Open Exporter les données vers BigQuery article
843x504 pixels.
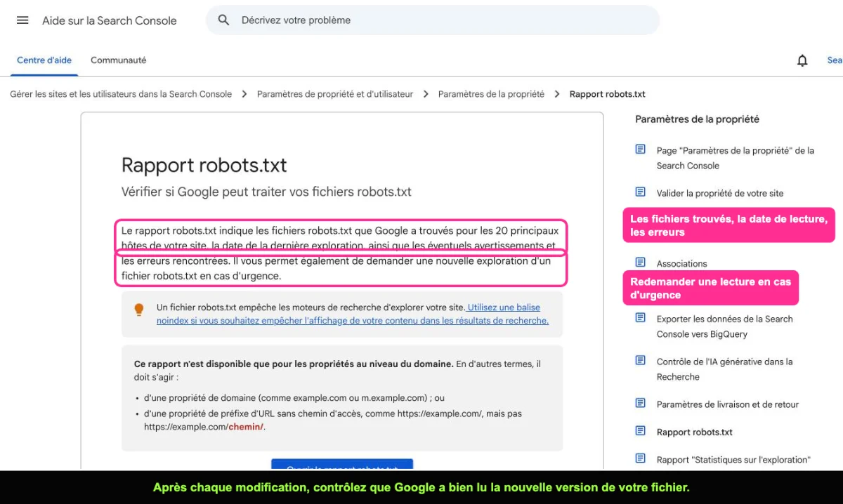point(725,326)
